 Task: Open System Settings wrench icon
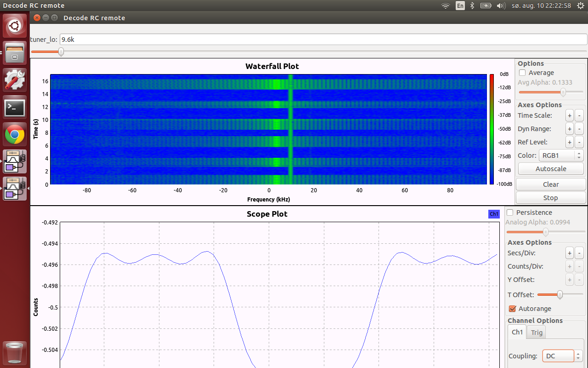click(x=15, y=80)
